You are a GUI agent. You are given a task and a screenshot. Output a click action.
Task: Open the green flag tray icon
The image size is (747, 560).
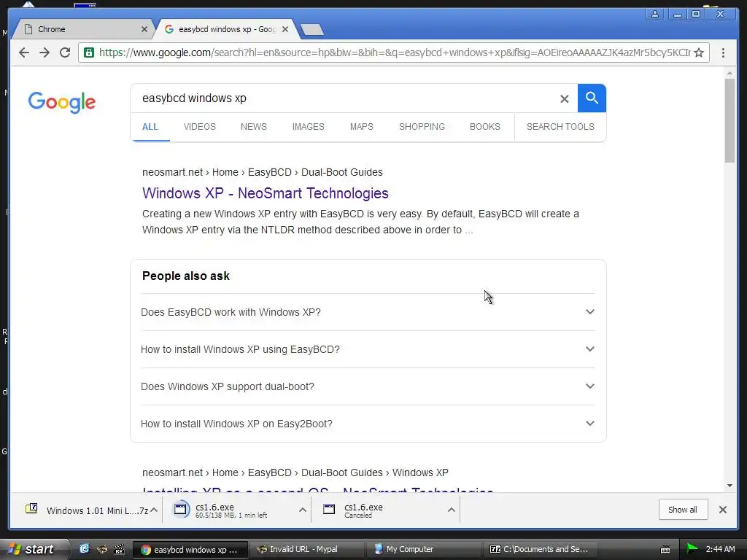point(692,549)
